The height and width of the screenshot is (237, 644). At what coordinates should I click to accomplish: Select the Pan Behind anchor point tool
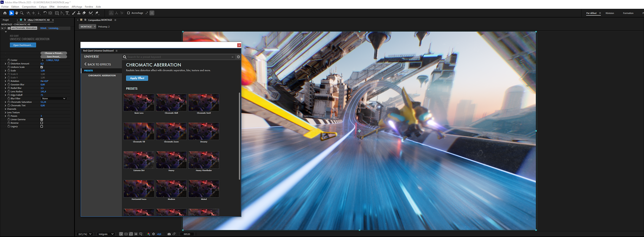pyautogui.click(x=50, y=13)
